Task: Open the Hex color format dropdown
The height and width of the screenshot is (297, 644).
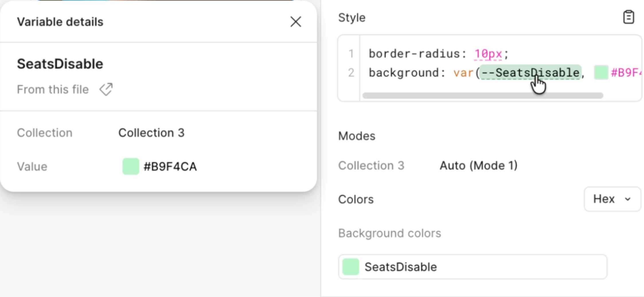Action: [x=612, y=199]
